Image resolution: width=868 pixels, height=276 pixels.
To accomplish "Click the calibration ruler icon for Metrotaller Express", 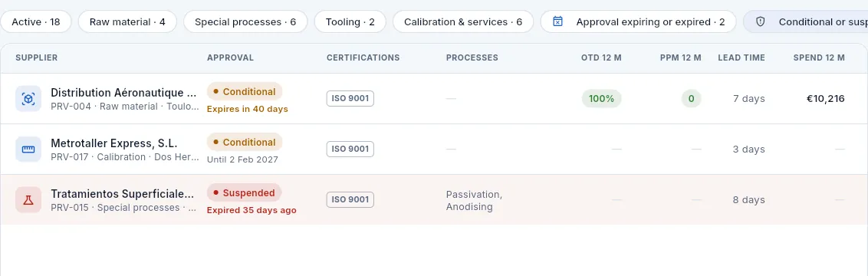I will [28, 149].
